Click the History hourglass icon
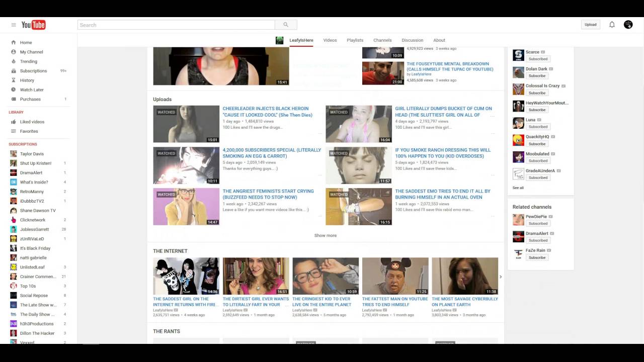 click(14, 80)
